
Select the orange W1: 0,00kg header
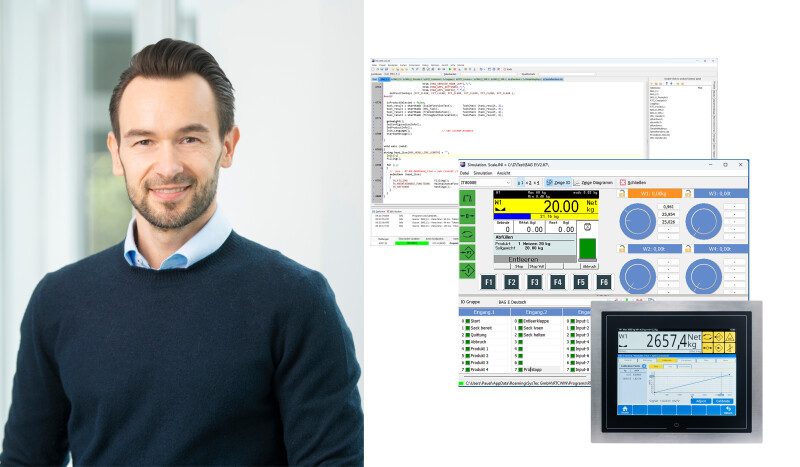(655, 193)
